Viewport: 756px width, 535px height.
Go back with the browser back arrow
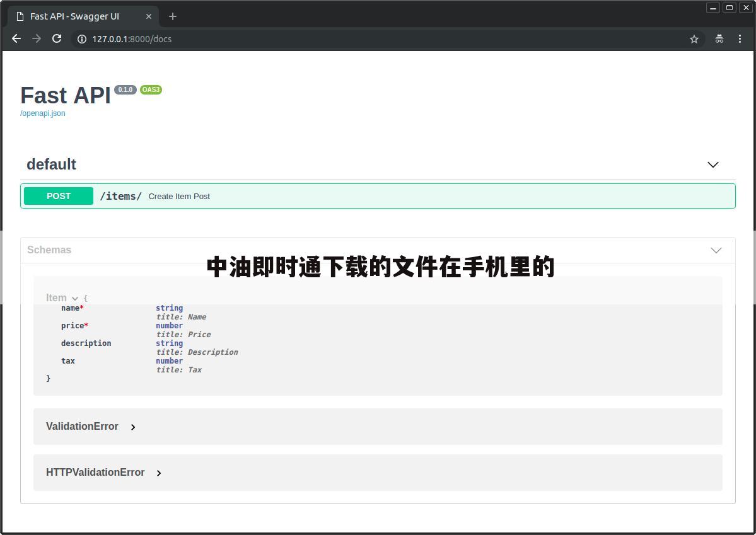click(x=16, y=38)
